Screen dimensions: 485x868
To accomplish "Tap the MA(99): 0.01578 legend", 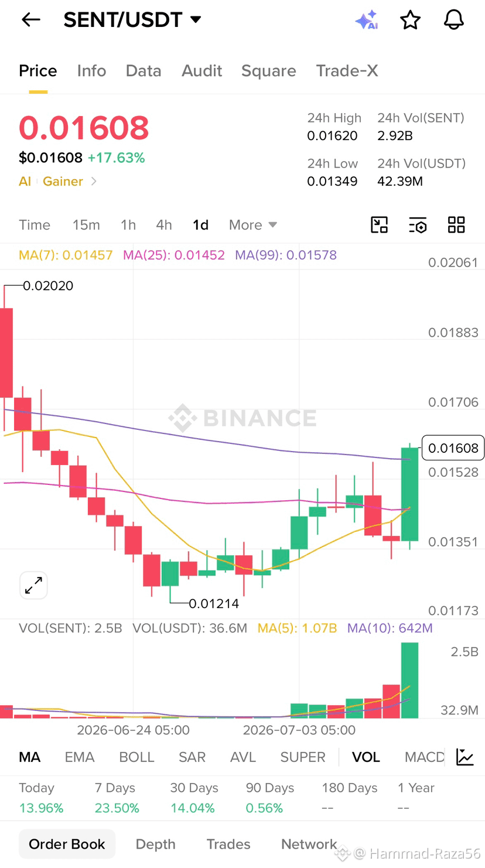I will (x=286, y=255).
